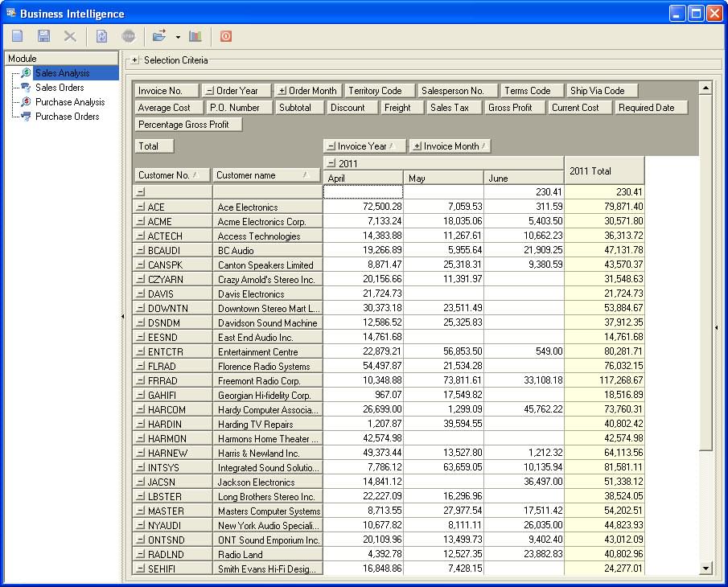Click the Salesperson No. field button
This screenshot has height=587, width=728.
click(x=458, y=91)
